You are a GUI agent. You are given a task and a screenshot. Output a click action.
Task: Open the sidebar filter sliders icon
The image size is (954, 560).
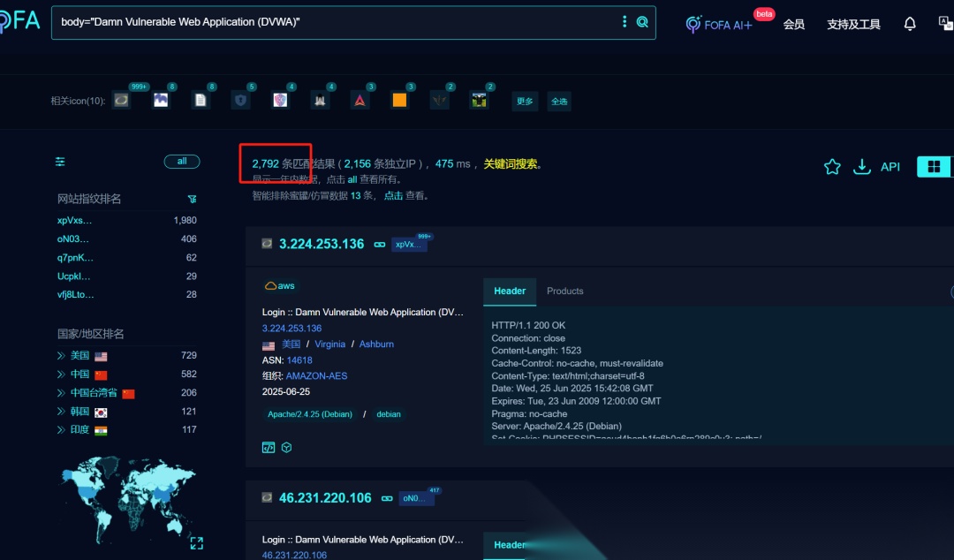click(60, 162)
